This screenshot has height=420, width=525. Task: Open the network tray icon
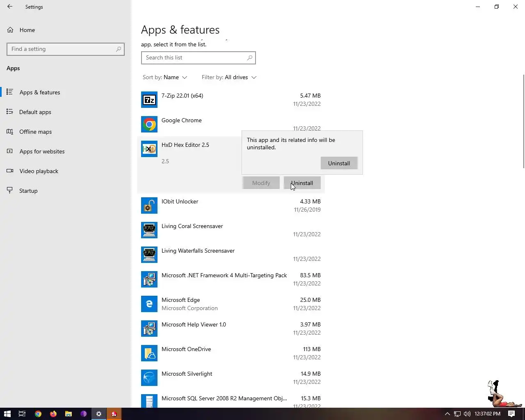(x=457, y=414)
